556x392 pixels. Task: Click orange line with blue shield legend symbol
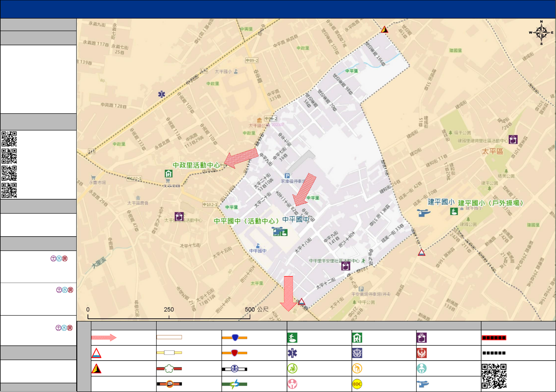[235, 337]
